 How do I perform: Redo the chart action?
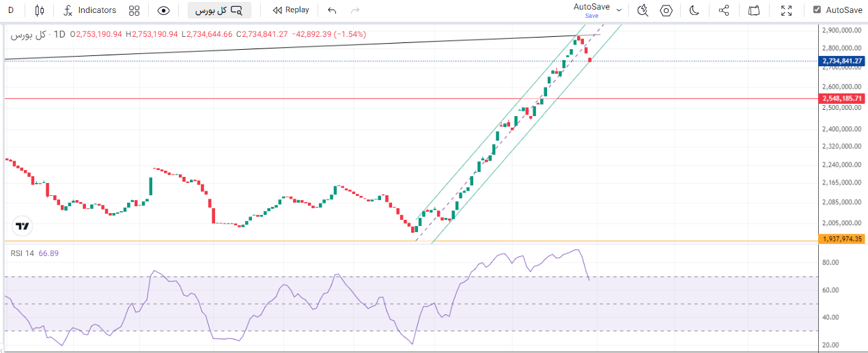pyautogui.click(x=354, y=10)
